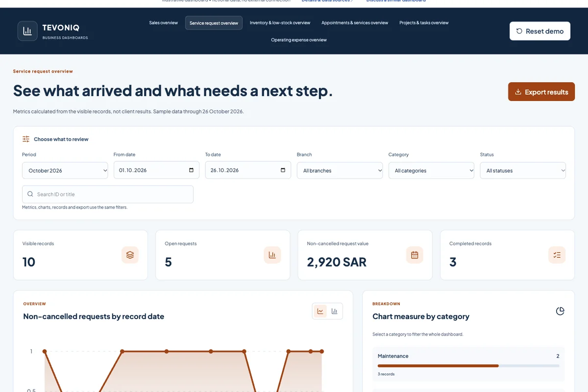Click the calendar icon on Non-cancelled request value card
Viewport: 588px width, 392px height.
point(415,255)
